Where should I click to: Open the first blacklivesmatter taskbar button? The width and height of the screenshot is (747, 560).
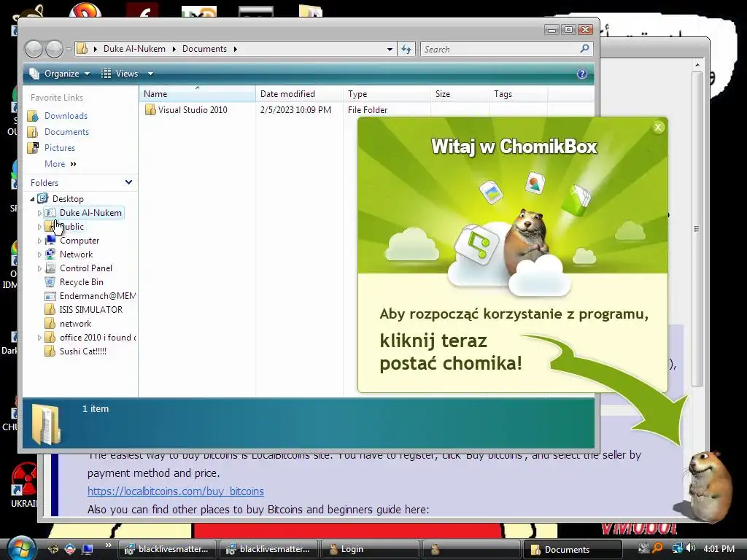tap(167, 549)
